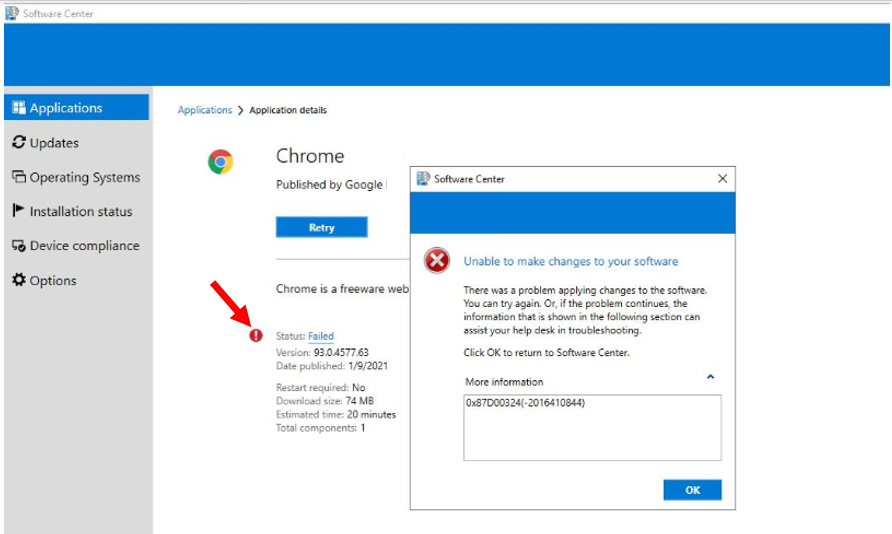Screen dimensions: 892x534
Task: Collapse the More information section chevron
Action: [x=710, y=376]
